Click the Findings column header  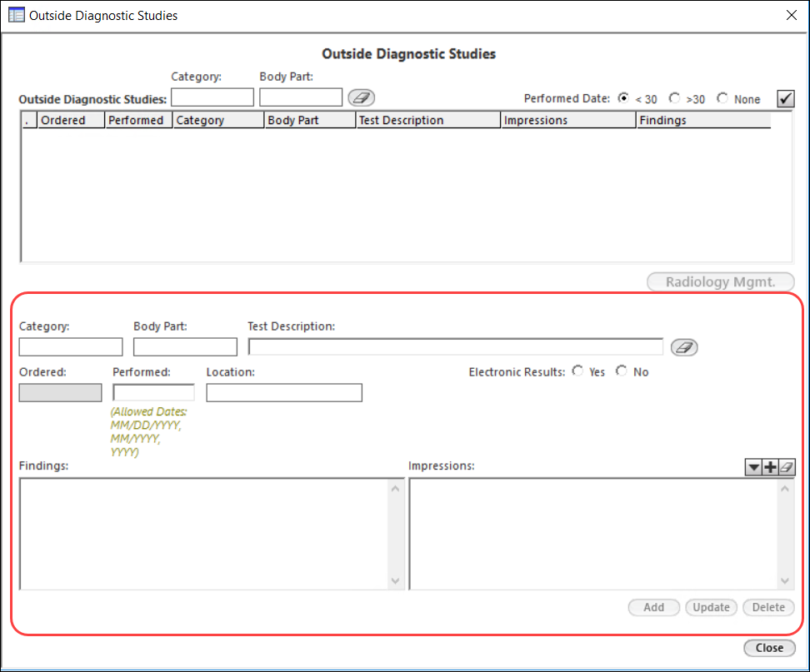[x=703, y=120]
